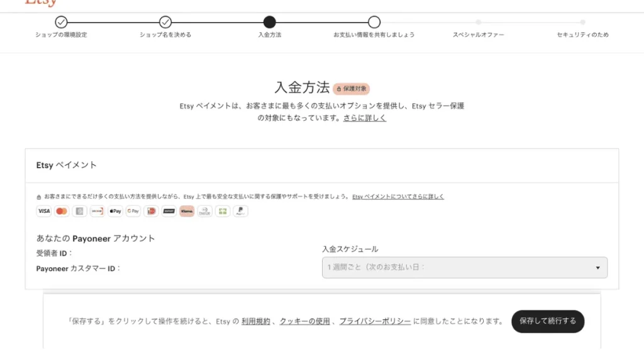Go to the スペシャルオファー step
The width and height of the screenshot is (644, 352).
(x=479, y=22)
